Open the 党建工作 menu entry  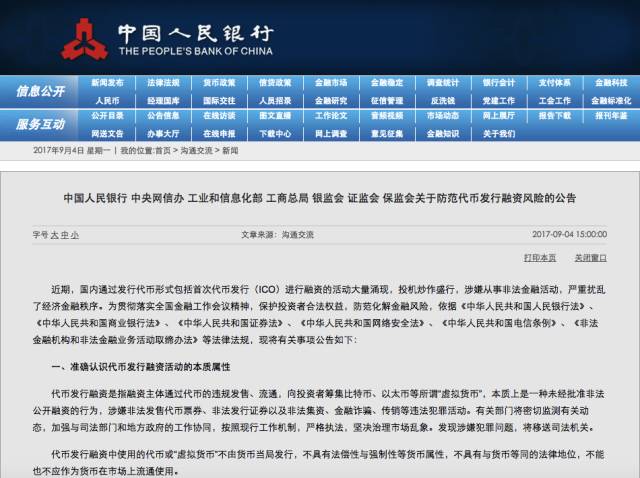(499, 101)
